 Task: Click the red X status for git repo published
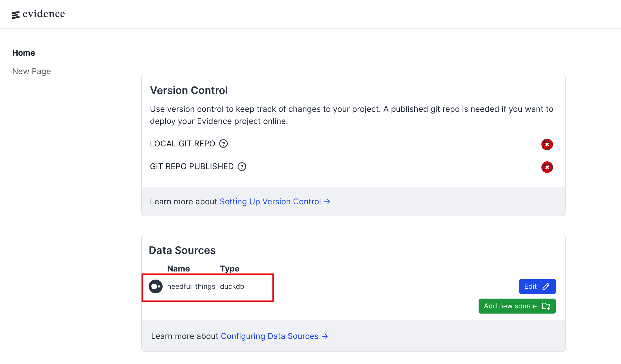pyautogui.click(x=547, y=167)
